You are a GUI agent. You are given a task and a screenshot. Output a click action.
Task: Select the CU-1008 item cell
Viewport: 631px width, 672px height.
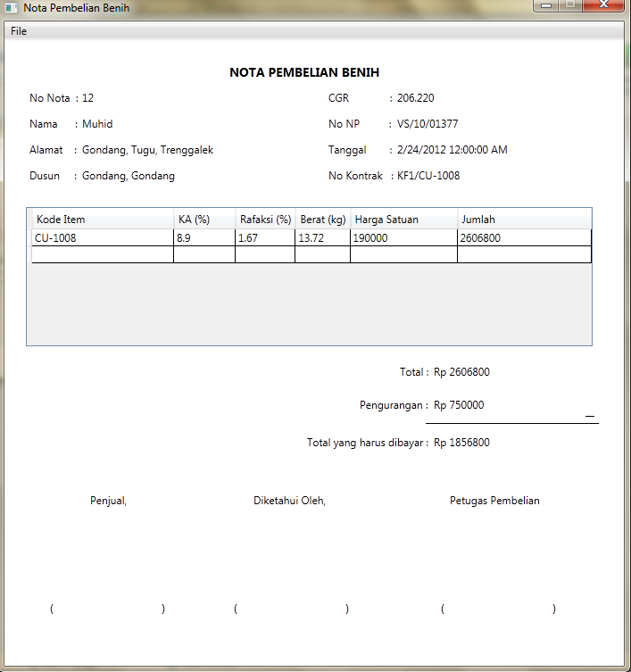click(x=103, y=238)
